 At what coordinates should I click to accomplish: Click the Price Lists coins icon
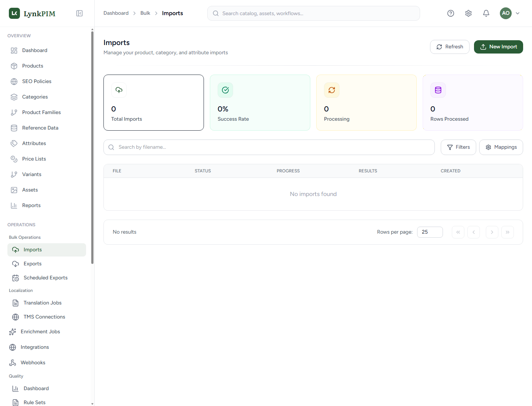tap(14, 159)
